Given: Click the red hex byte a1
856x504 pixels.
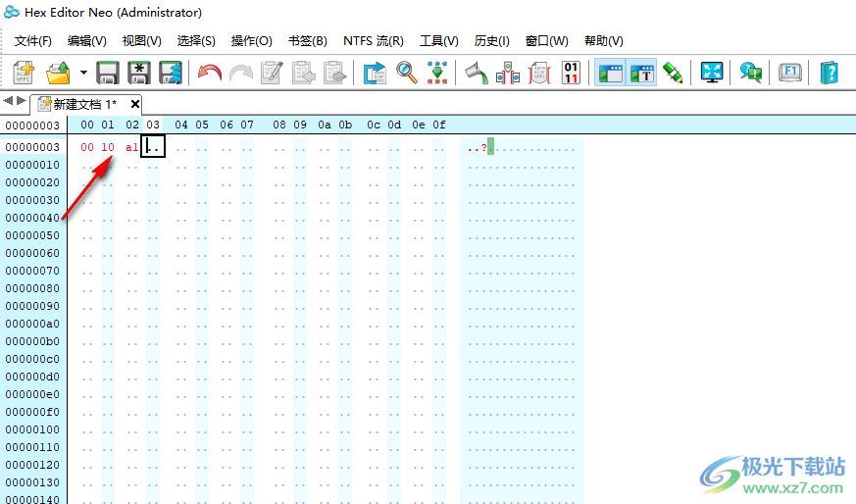Looking at the screenshot, I should click(131, 147).
